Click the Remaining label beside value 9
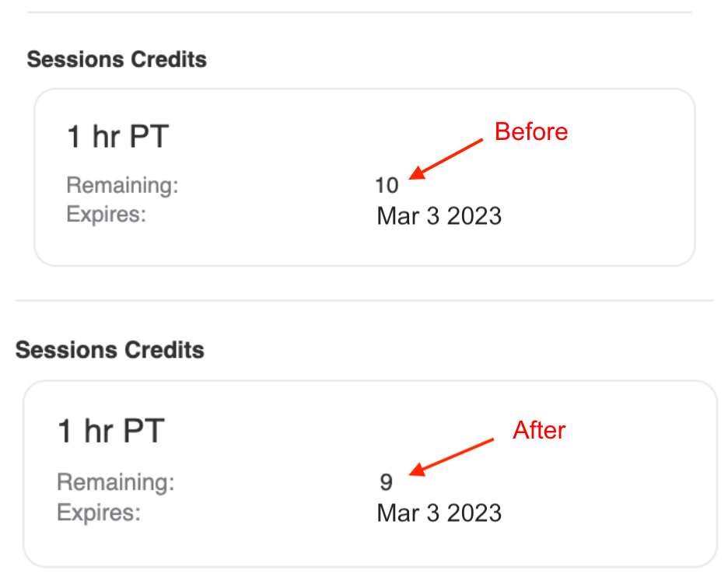Image resolution: width=728 pixels, height=577 pixels. (x=116, y=482)
